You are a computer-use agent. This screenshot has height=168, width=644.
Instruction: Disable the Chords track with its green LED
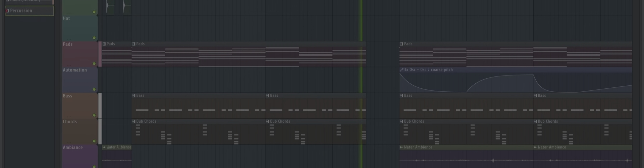click(x=94, y=141)
